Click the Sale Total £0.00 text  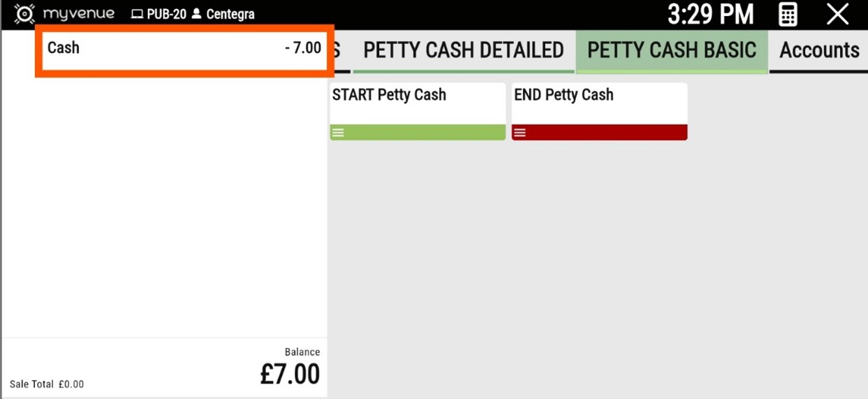click(47, 384)
